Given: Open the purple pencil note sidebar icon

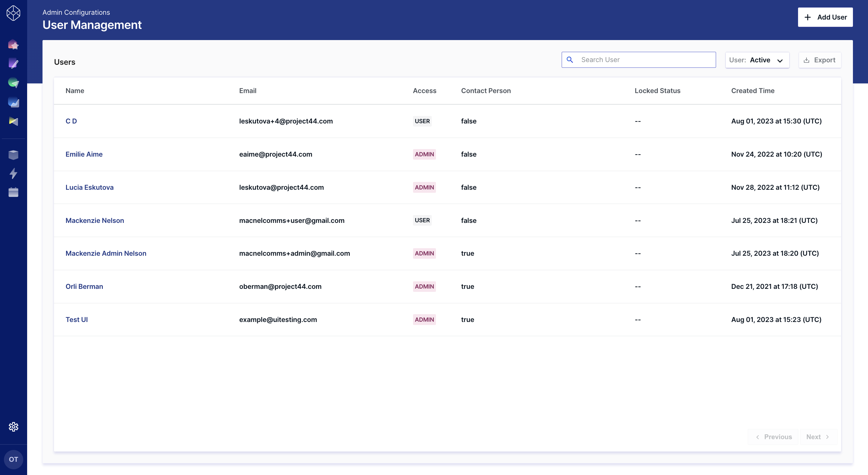Looking at the screenshot, I should pyautogui.click(x=14, y=63).
